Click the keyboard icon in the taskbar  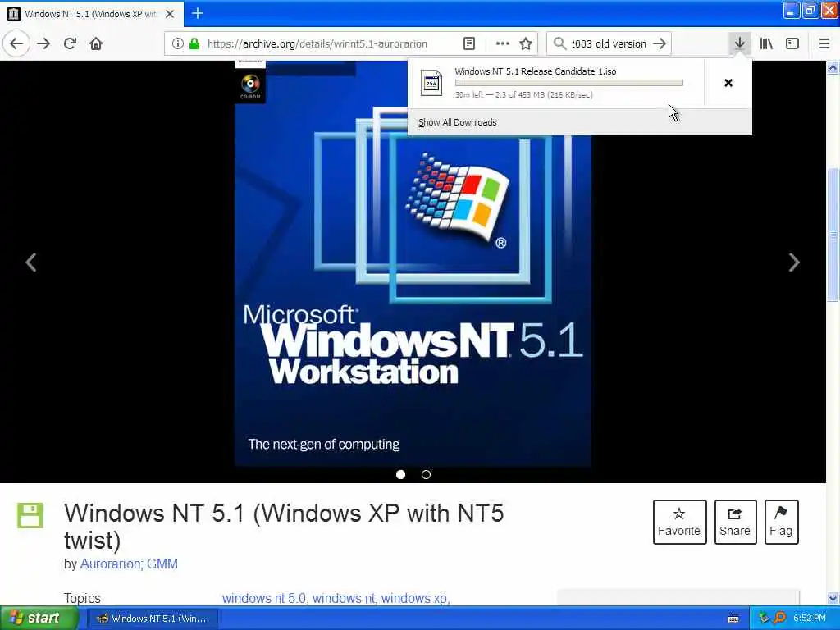click(733, 619)
